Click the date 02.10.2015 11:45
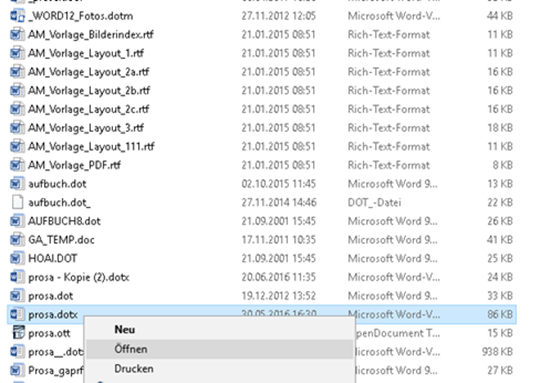 click(279, 183)
